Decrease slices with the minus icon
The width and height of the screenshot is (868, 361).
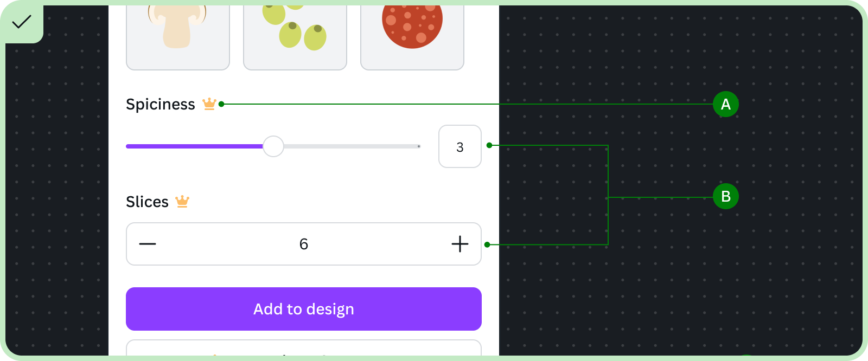pyautogui.click(x=148, y=244)
